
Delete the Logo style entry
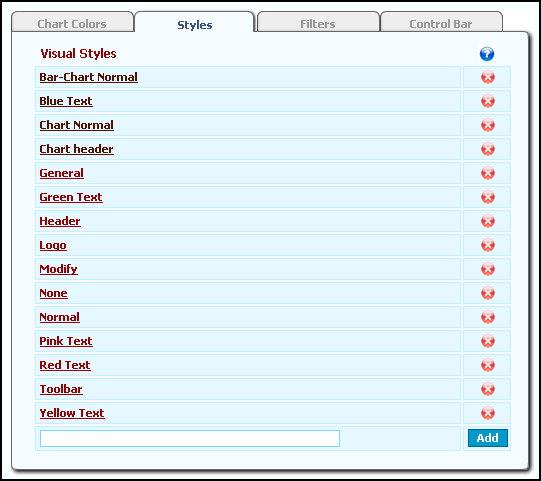click(488, 245)
